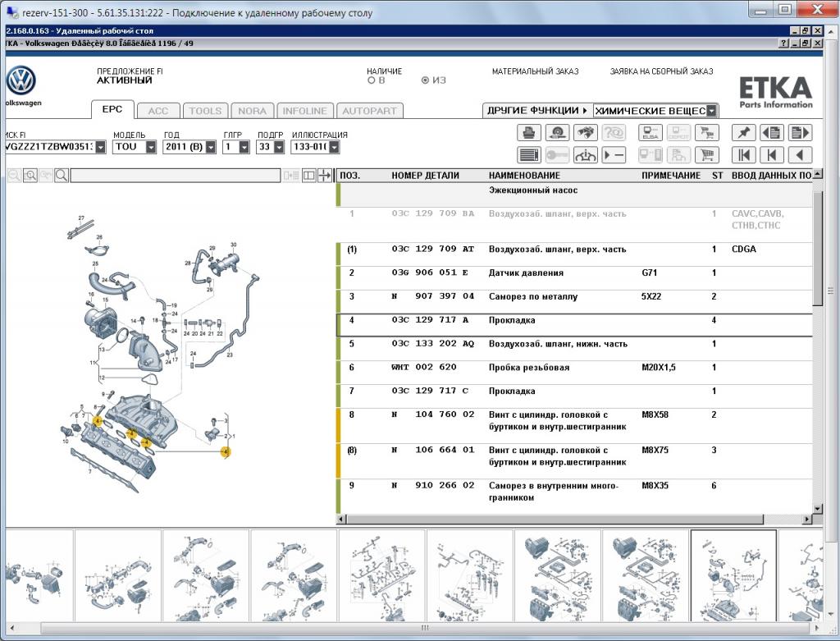Expand the ПОДГР dropdown showing 33
This screenshot has height=641, width=840.
[279, 147]
